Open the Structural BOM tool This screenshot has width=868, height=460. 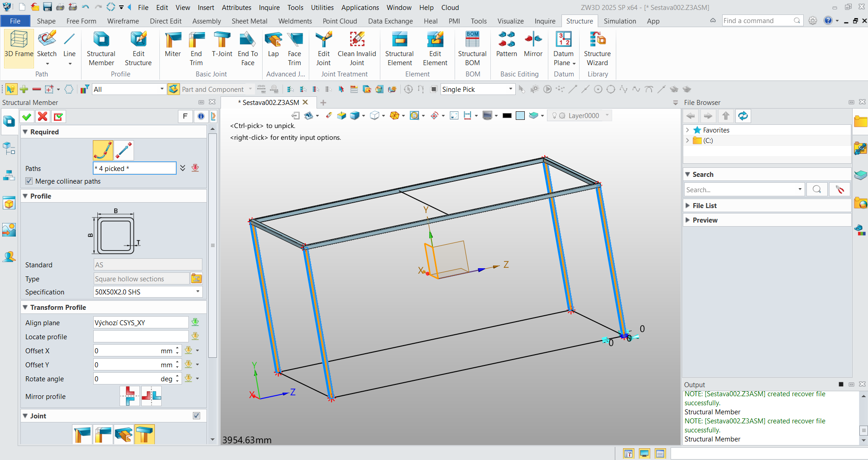point(472,48)
